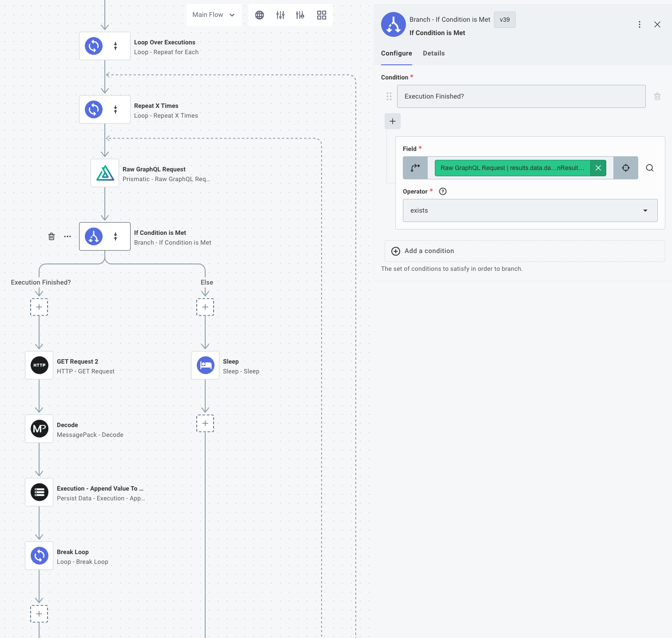The height and width of the screenshot is (638, 672).
Task: Collapse the Repeat X Times loop
Action: [x=115, y=109]
